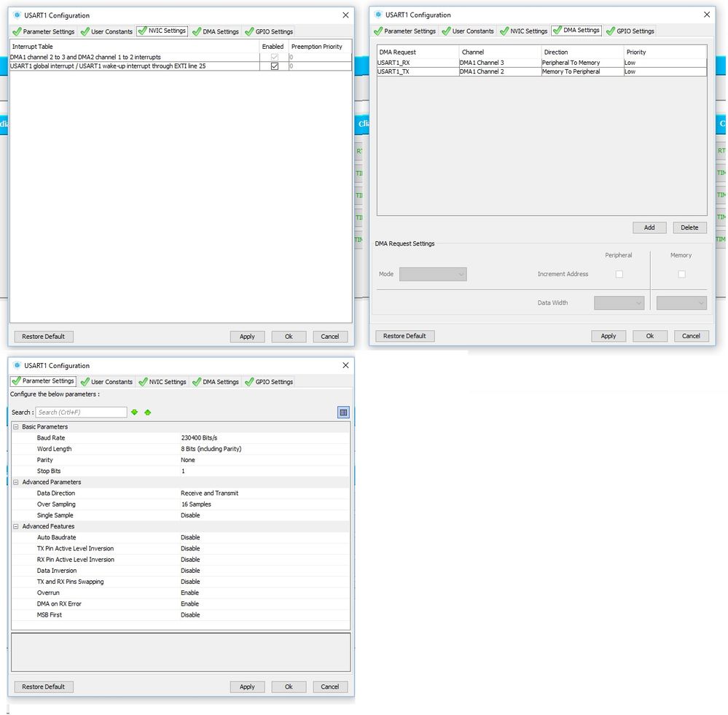728x715 pixels.
Task: Switch to NVIC Settings tab in the Parameter Settings window
Action: 163,382
